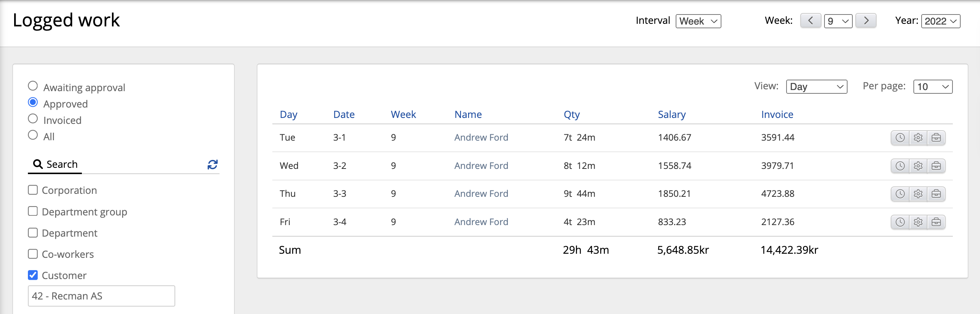
Task: Click the briefcase icon in Friday's row
Action: (x=936, y=222)
